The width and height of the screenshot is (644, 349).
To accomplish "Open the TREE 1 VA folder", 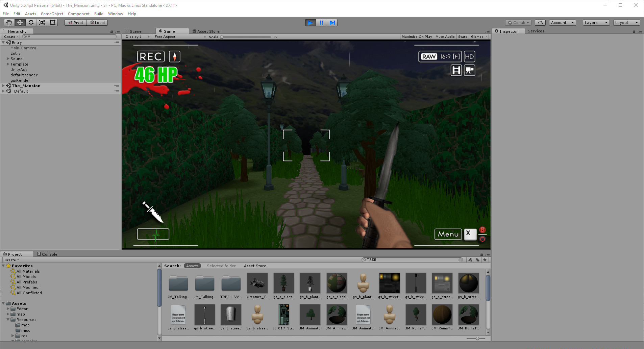I will pyautogui.click(x=231, y=283).
